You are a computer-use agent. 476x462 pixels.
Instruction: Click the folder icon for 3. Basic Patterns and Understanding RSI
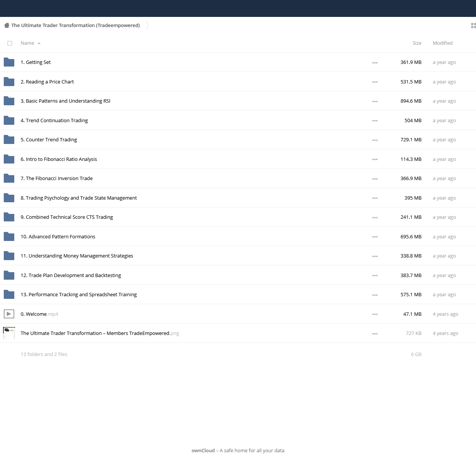pyautogui.click(x=9, y=101)
